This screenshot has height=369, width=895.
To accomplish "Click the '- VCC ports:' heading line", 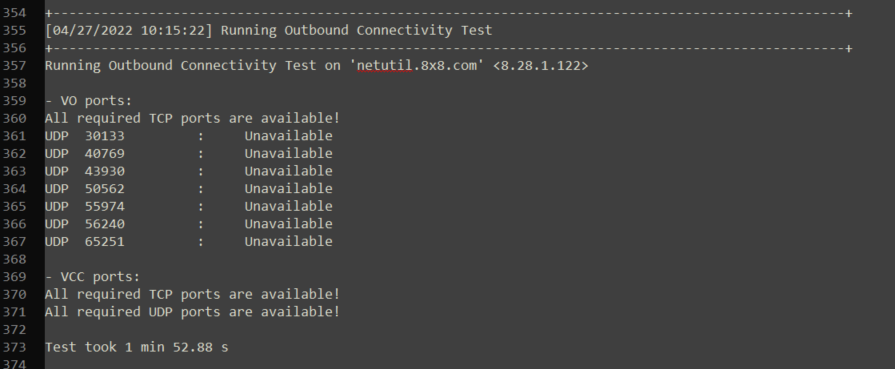I will pyautogui.click(x=92, y=277).
